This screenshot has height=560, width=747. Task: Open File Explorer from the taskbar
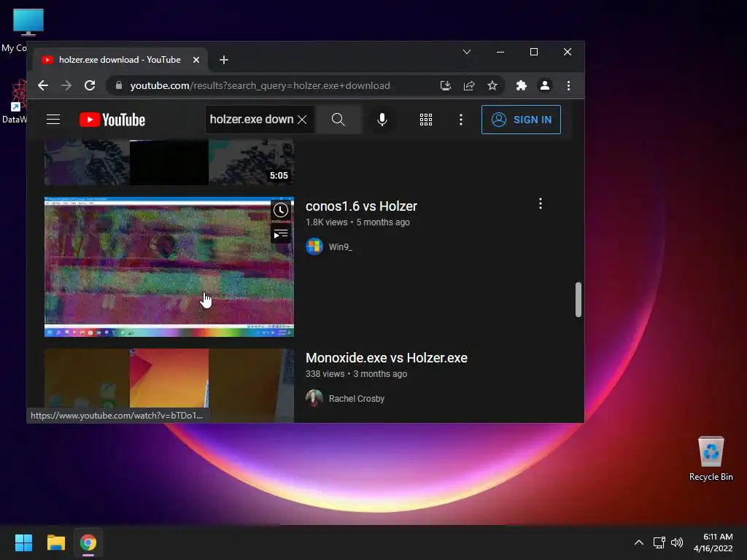coord(55,542)
